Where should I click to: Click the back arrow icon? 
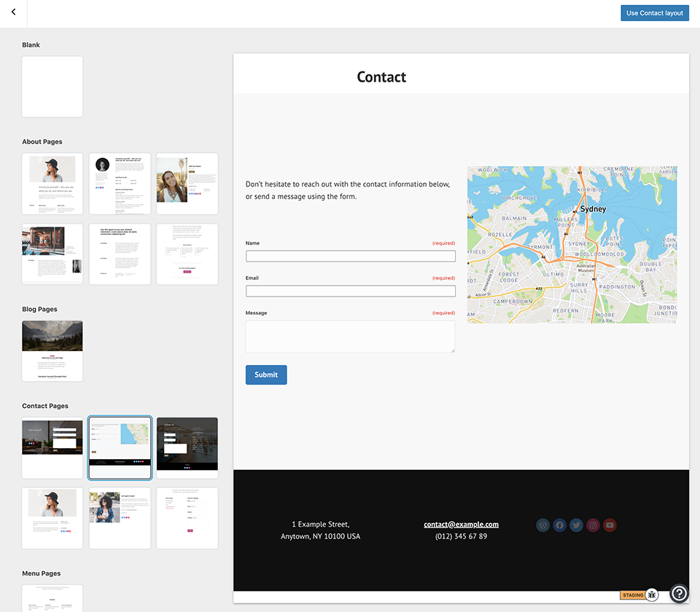tap(13, 12)
